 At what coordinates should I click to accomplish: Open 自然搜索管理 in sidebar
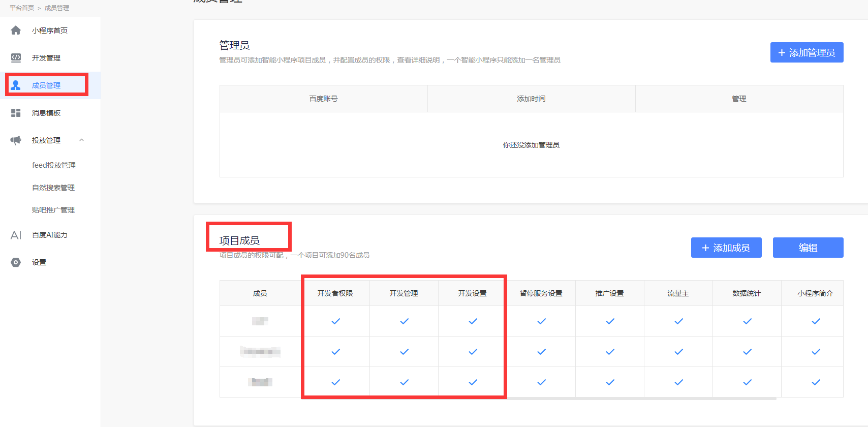tap(53, 188)
